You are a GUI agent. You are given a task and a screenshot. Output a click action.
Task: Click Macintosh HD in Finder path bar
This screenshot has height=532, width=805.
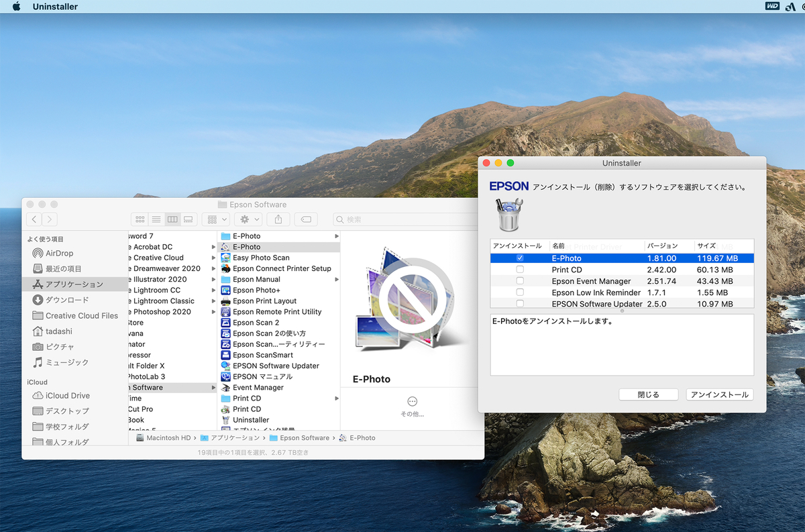pos(163,438)
